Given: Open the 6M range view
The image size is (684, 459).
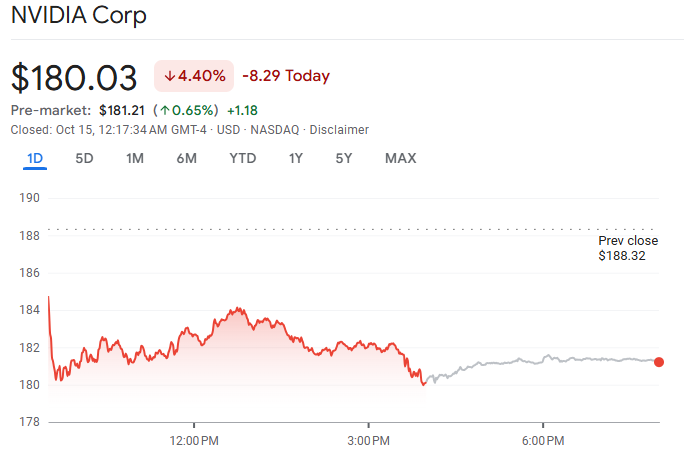Looking at the screenshot, I should pyautogui.click(x=186, y=158).
